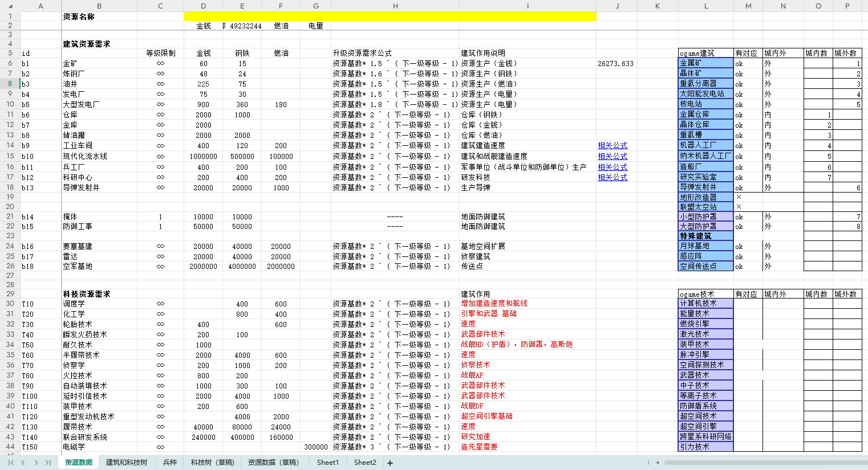868x470 pixels.
Task: Select the 现代化流水线 cell
Action: (99, 156)
